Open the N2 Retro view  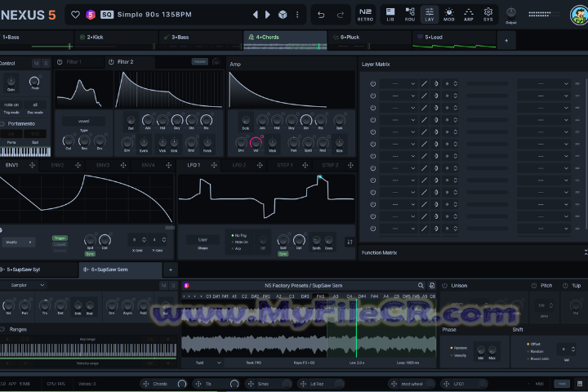[365, 15]
